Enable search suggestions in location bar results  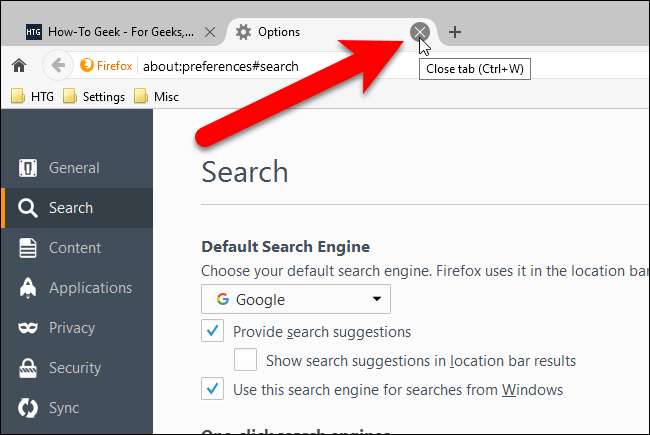[244, 360]
